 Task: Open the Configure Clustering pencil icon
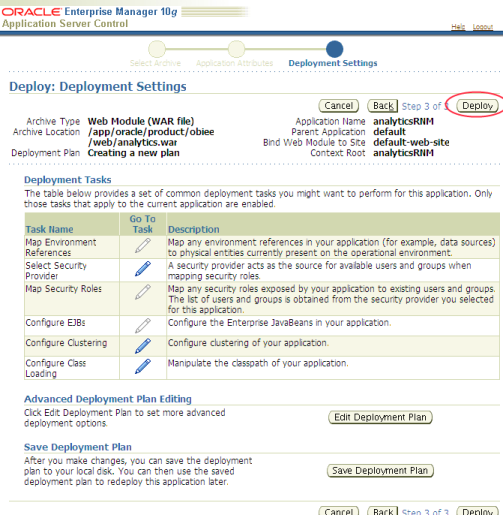click(x=143, y=346)
